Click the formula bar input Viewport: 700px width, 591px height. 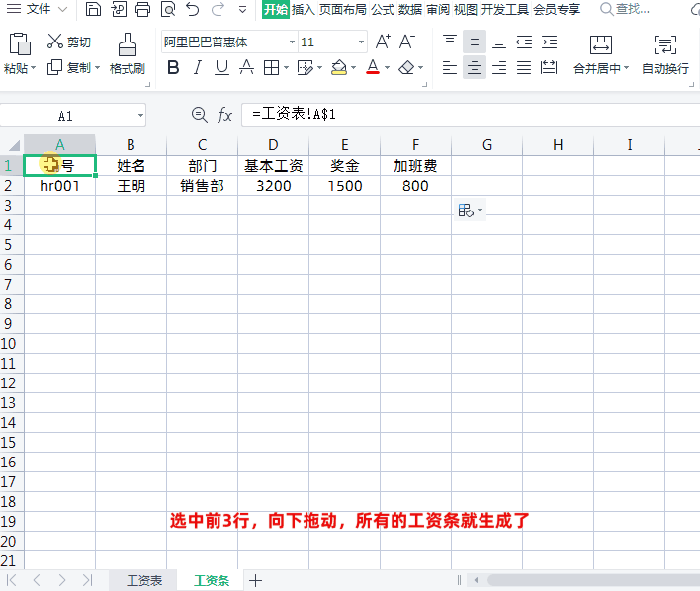pos(471,115)
